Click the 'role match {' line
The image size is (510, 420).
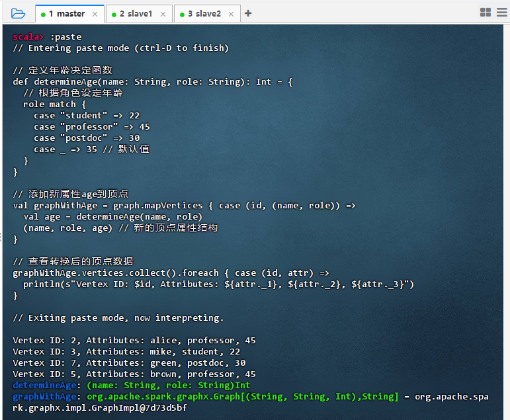[55, 105]
